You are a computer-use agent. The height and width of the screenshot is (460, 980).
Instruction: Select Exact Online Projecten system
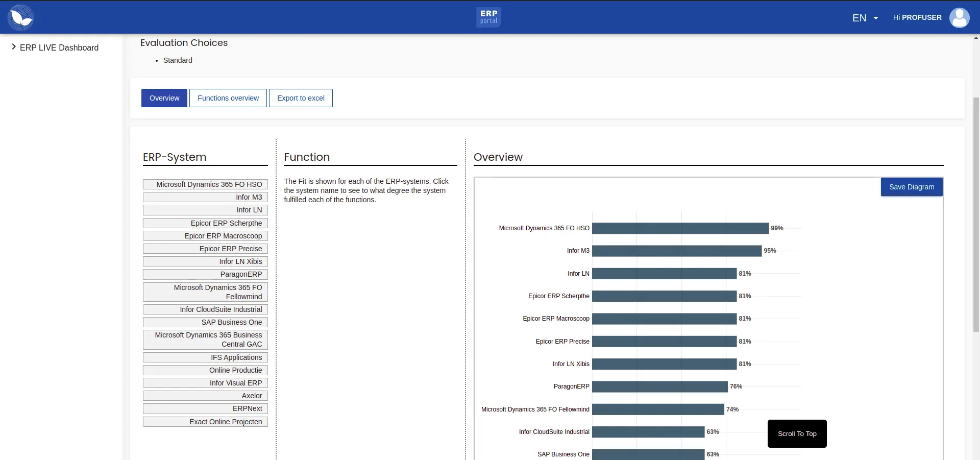pos(205,422)
